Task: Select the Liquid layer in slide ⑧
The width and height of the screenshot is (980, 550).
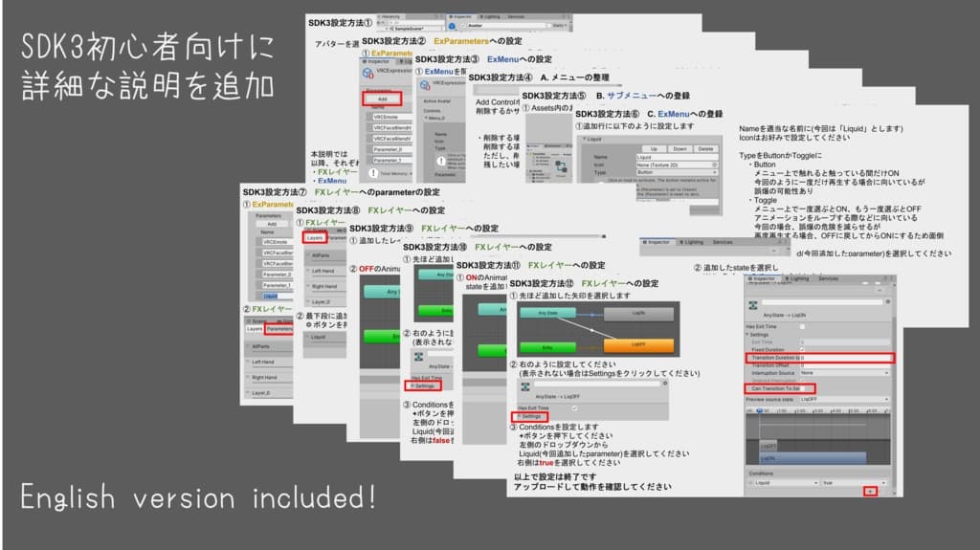Action: pyautogui.click(x=325, y=337)
